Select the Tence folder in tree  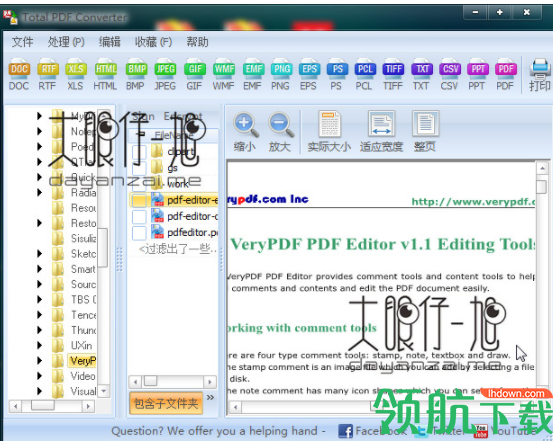point(84,315)
